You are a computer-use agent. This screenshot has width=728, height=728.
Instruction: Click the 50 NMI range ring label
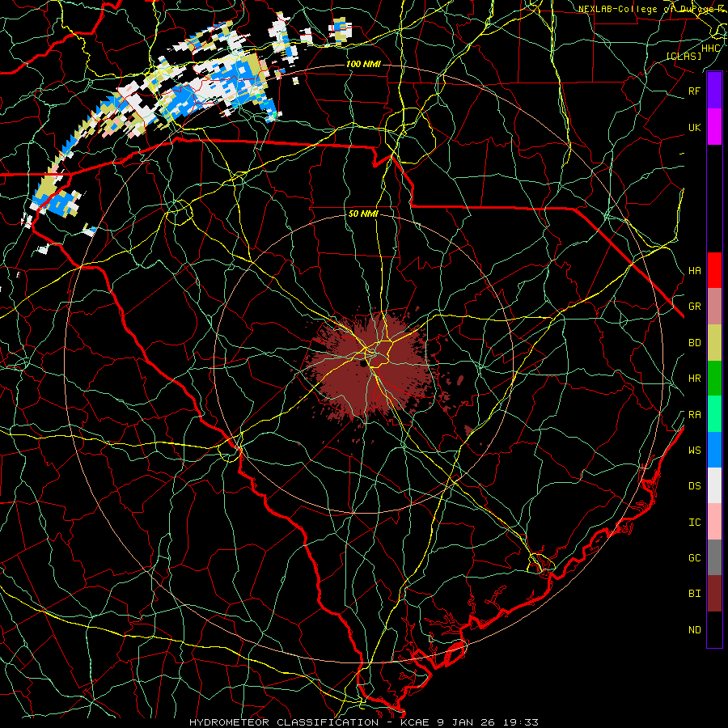pos(363,214)
